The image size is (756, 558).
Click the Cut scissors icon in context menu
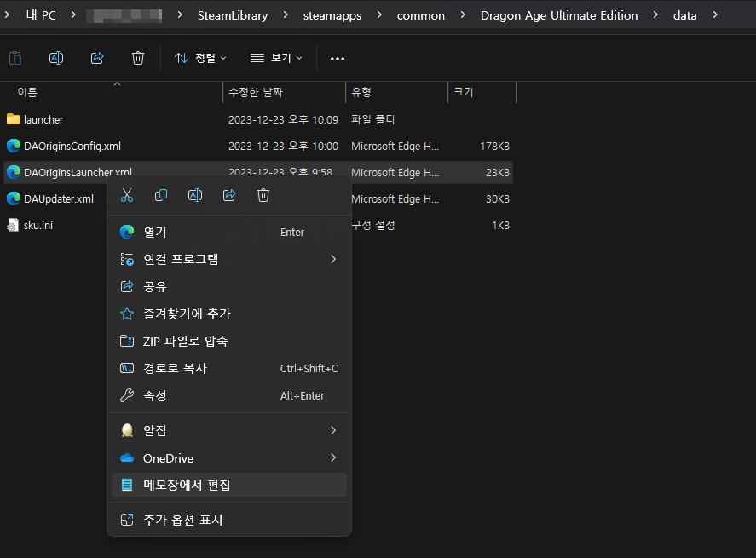[127, 195]
